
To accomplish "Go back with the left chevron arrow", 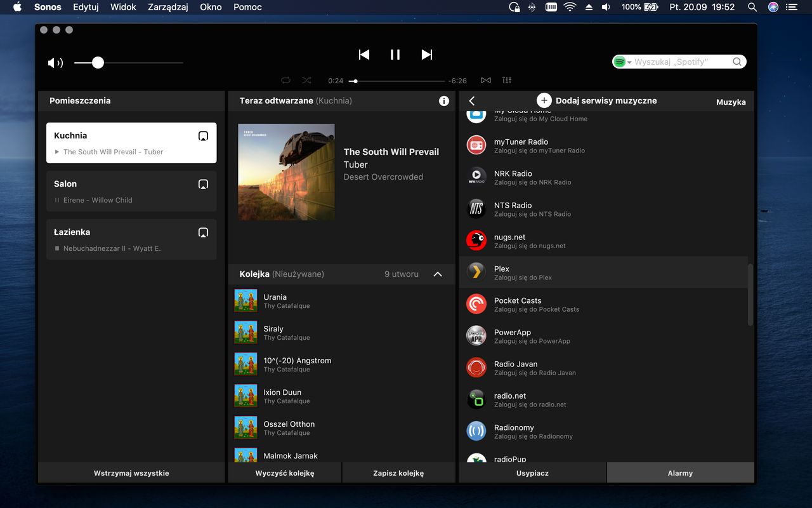I will [471, 101].
